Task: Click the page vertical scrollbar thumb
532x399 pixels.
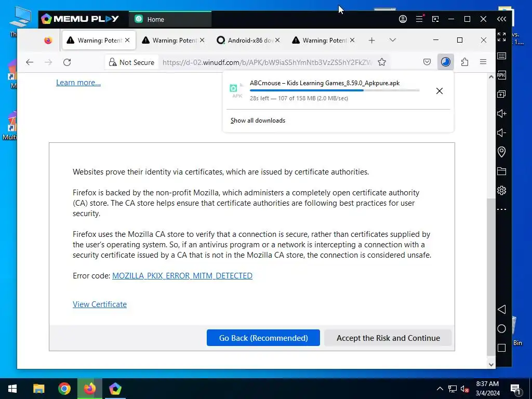Action: pyautogui.click(x=491, y=276)
